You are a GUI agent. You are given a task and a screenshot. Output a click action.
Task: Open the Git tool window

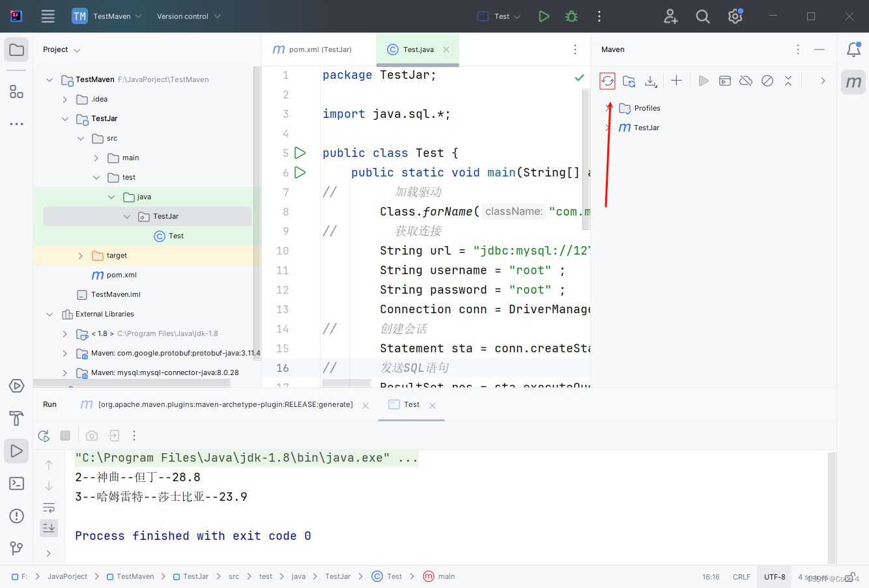(17, 548)
